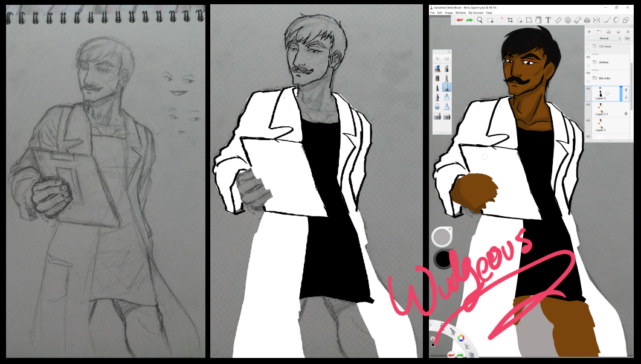Open the layer editor hamburger menu
Image resolution: width=641 pixels, height=364 pixels.
tap(628, 32)
